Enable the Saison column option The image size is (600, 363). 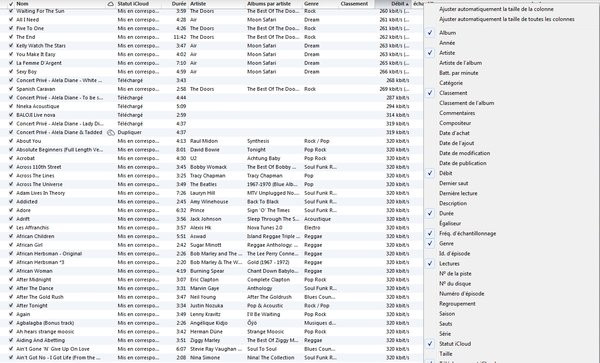point(447,314)
